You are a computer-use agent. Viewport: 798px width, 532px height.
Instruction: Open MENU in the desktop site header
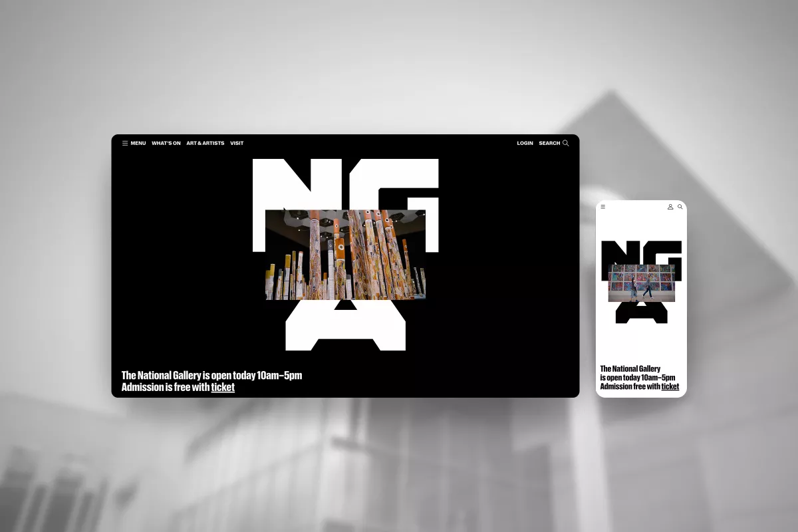(134, 143)
